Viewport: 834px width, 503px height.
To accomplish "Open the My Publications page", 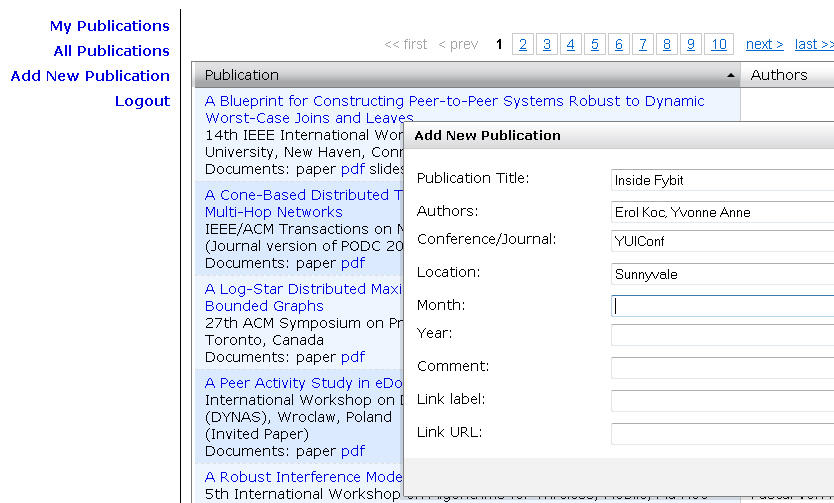I will [110, 26].
